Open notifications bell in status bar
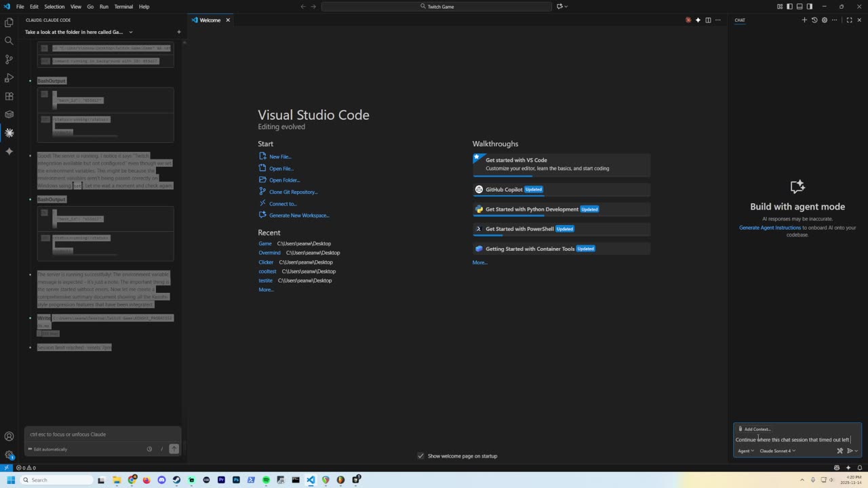 pos(859,468)
